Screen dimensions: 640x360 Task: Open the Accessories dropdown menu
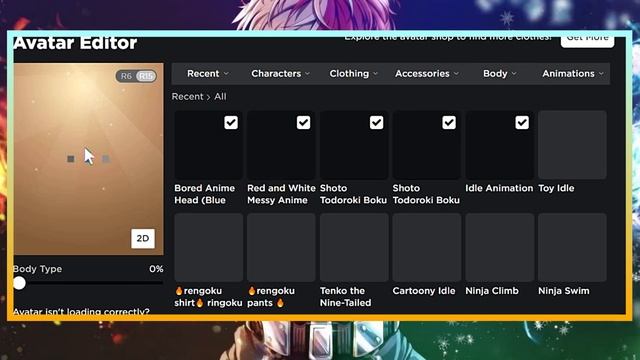click(x=427, y=73)
